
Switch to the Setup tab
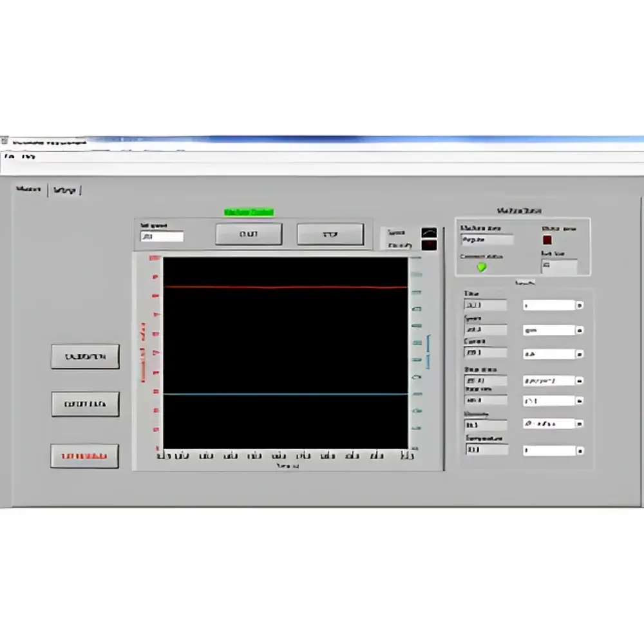(66, 189)
